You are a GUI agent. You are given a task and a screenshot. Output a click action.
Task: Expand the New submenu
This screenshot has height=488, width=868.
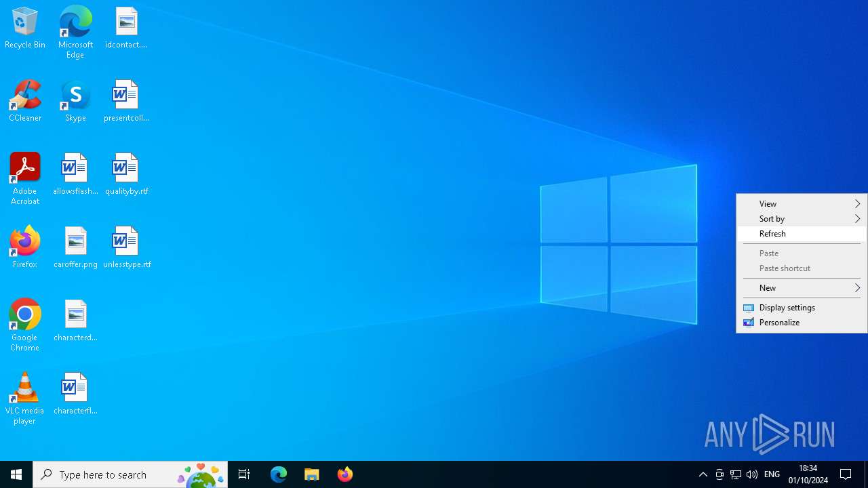[802, 288]
